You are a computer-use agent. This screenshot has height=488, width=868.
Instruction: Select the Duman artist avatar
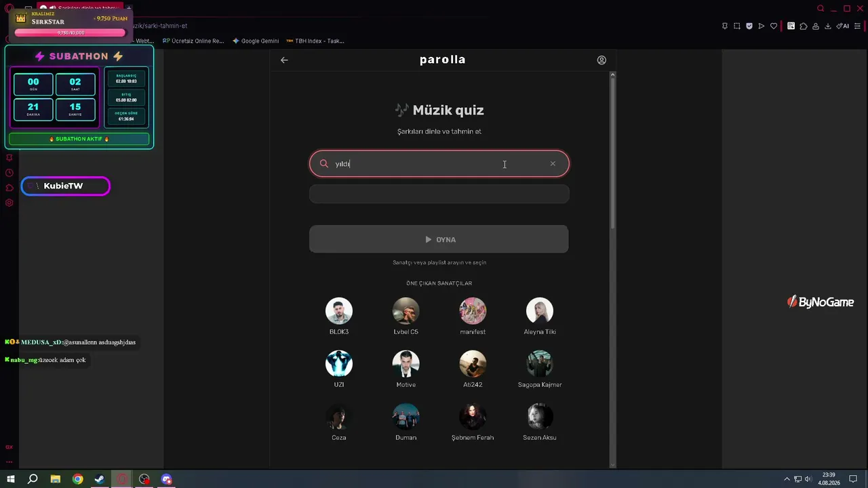point(406,417)
